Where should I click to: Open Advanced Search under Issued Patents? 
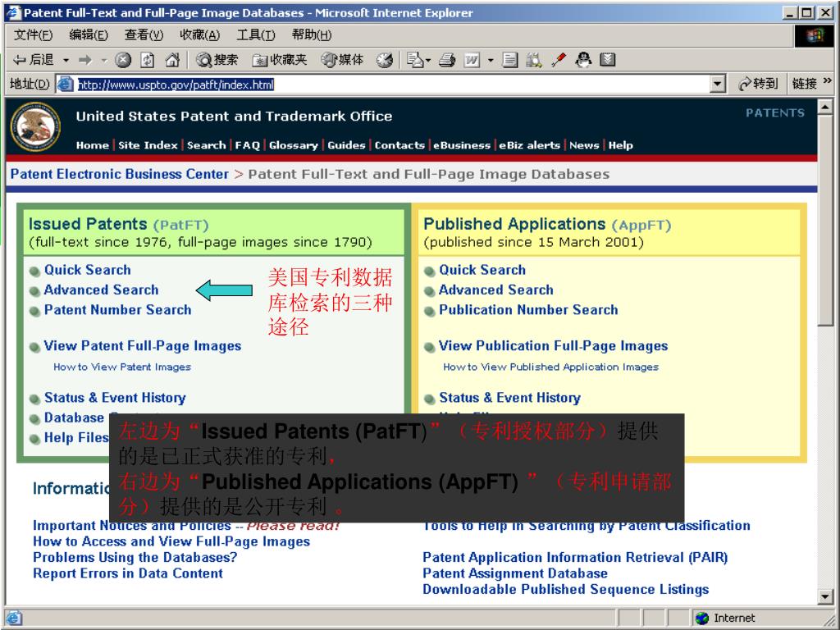click(x=101, y=290)
